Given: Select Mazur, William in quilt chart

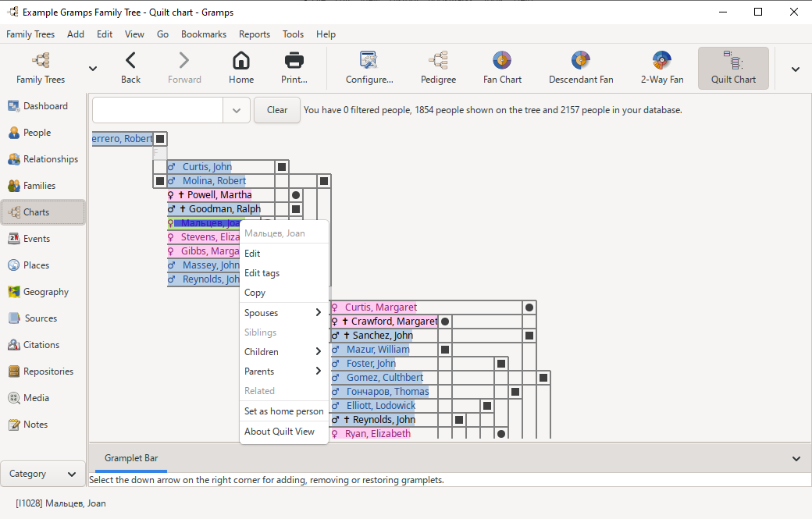Looking at the screenshot, I should point(378,350).
